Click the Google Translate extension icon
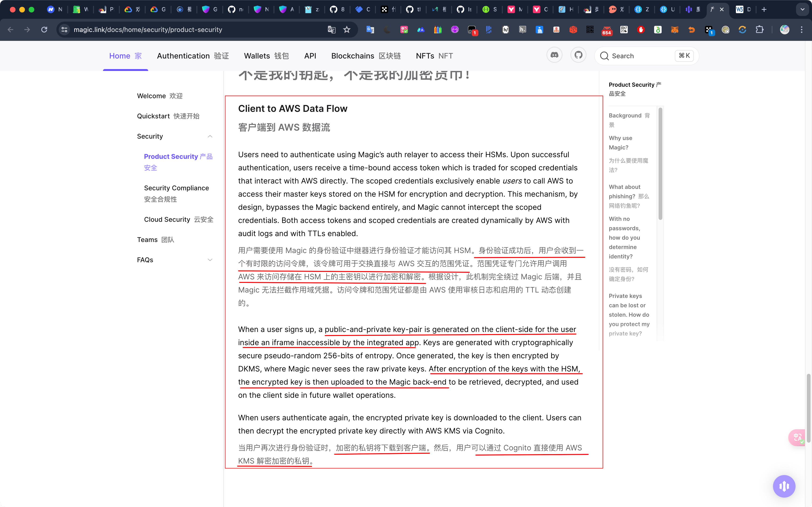 [370, 30]
